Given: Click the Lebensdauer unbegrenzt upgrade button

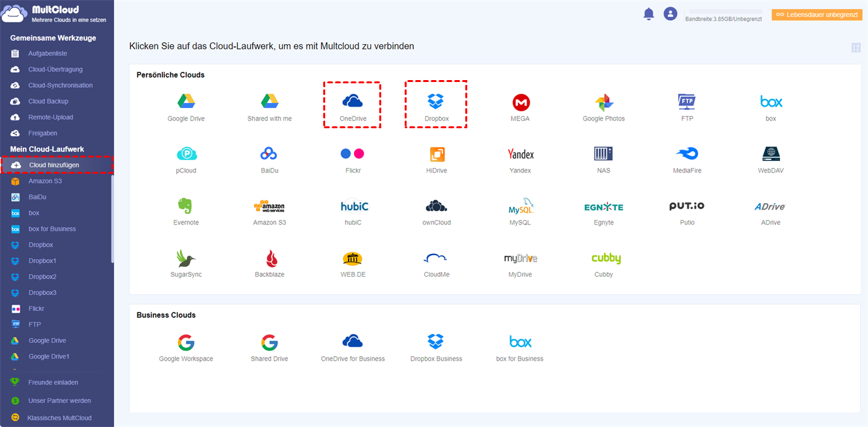Looking at the screenshot, I should (817, 14).
